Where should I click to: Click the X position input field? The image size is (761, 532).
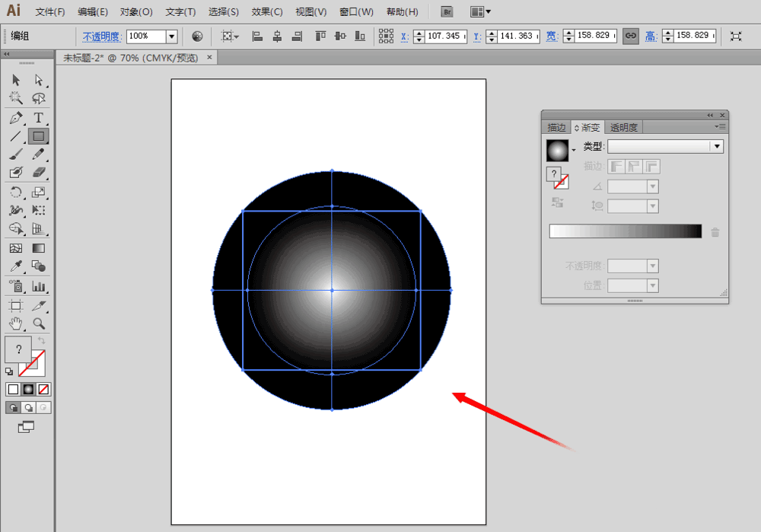444,36
